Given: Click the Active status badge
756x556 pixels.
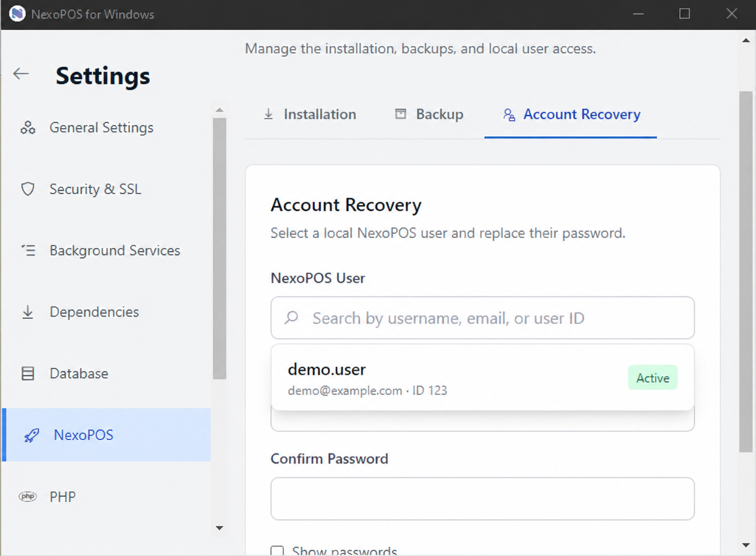Looking at the screenshot, I should (653, 378).
